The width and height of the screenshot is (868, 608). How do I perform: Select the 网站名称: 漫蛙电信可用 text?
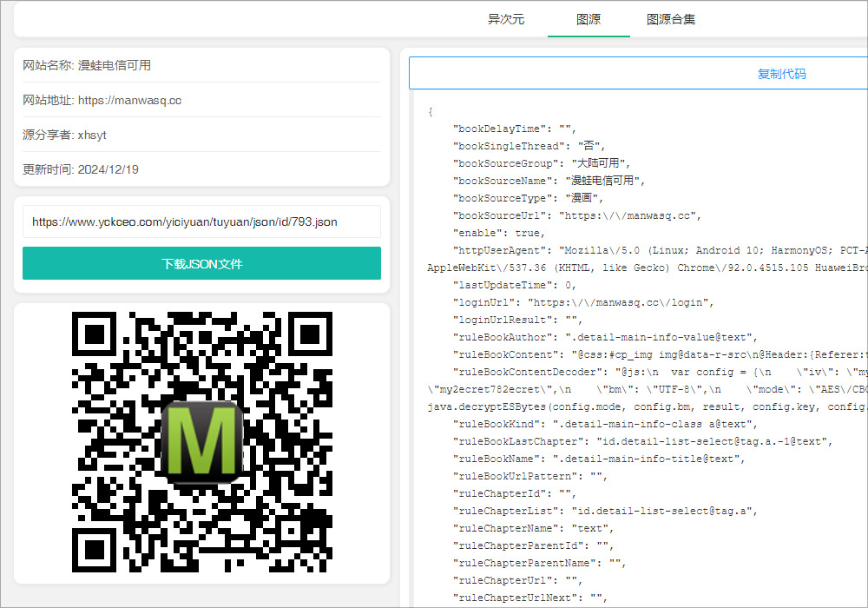click(x=87, y=65)
